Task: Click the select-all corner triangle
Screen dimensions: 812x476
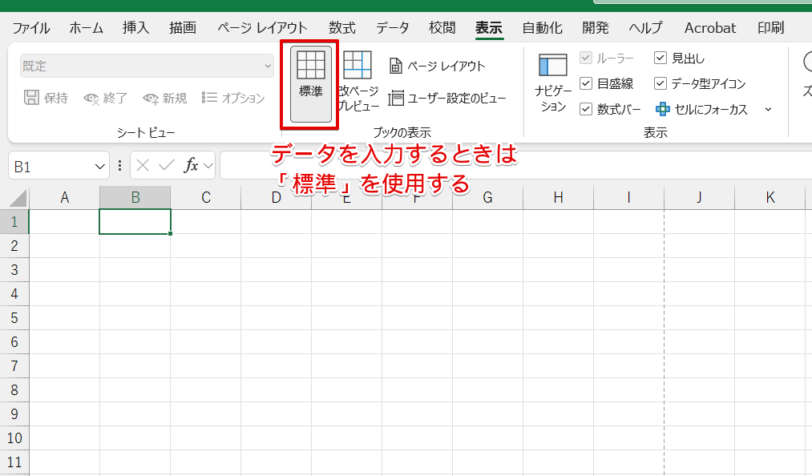Action: pyautogui.click(x=17, y=198)
